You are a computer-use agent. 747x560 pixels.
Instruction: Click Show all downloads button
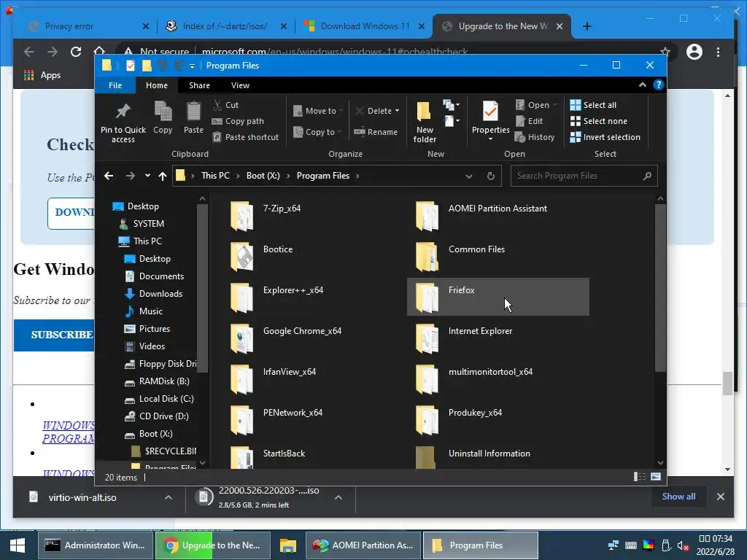[x=678, y=496]
